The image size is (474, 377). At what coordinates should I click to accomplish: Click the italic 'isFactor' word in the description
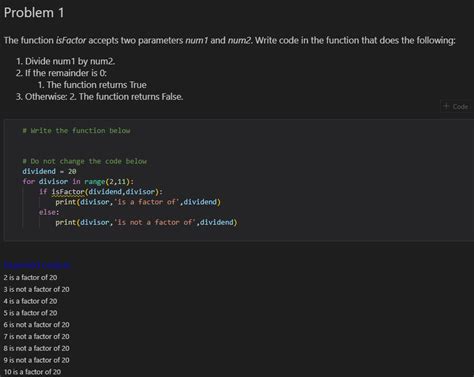[x=71, y=41]
